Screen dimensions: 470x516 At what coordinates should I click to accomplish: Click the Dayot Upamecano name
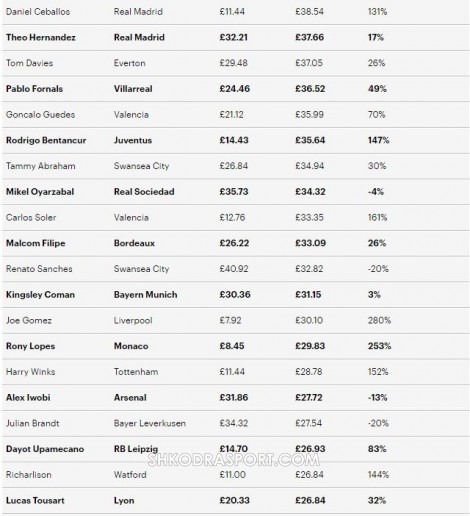tap(45, 449)
